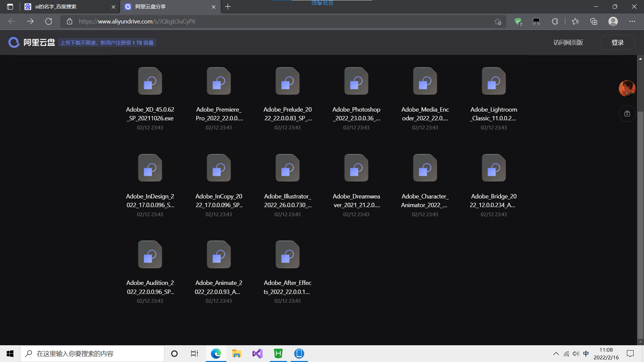Viewport: 644px width, 362px height.
Task: Open a new browser tab
Action: click(x=228, y=7)
